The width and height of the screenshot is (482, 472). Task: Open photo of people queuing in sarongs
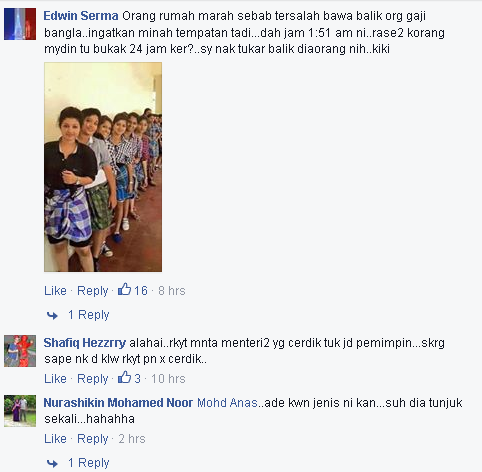tap(103, 167)
